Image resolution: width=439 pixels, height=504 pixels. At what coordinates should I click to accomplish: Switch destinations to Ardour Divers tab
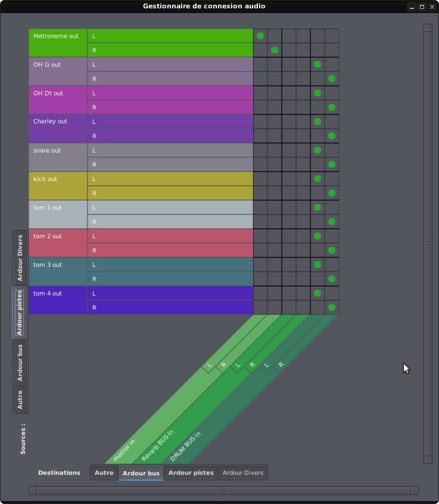(x=243, y=472)
